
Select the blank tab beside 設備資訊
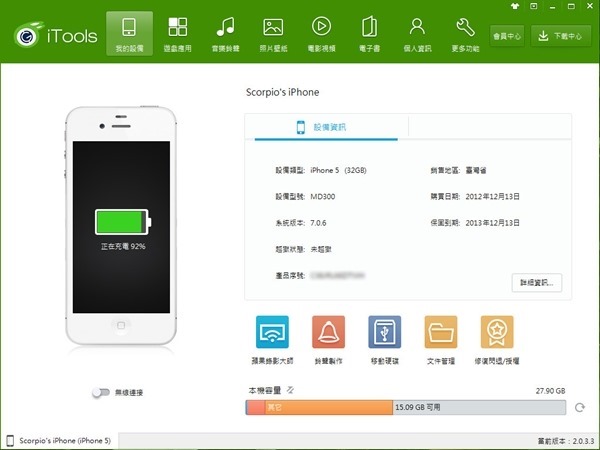(x=490, y=126)
